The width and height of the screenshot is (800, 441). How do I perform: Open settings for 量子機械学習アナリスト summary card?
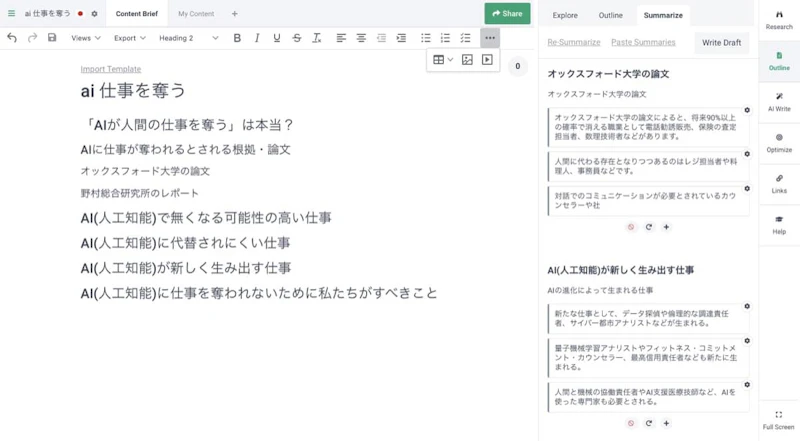point(747,341)
